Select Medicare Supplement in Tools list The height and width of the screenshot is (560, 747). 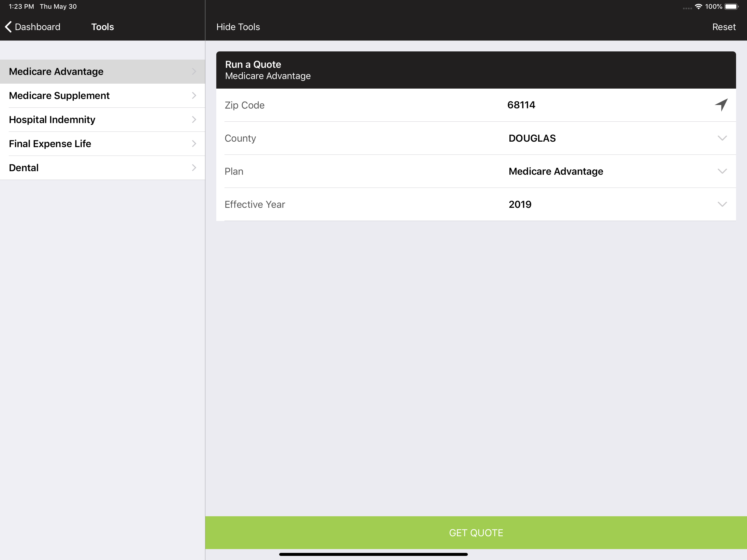[102, 96]
